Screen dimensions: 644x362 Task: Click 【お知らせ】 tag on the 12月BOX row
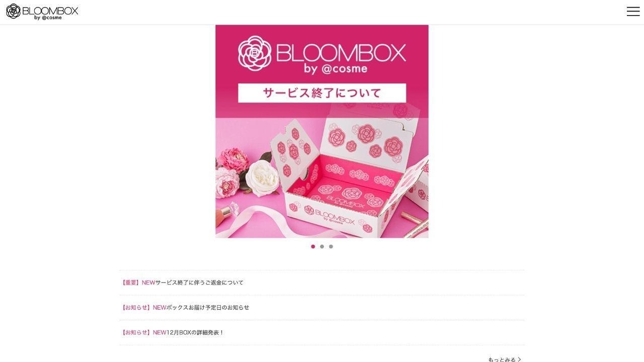(x=136, y=333)
